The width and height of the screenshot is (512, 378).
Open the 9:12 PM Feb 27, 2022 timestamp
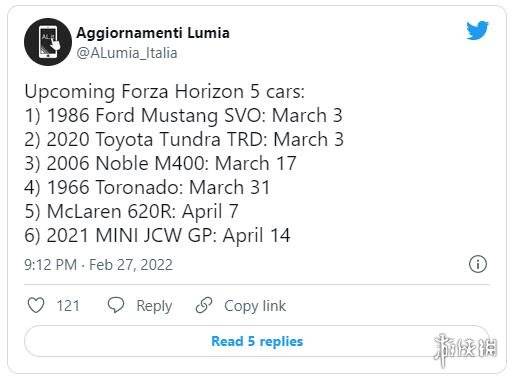98,265
